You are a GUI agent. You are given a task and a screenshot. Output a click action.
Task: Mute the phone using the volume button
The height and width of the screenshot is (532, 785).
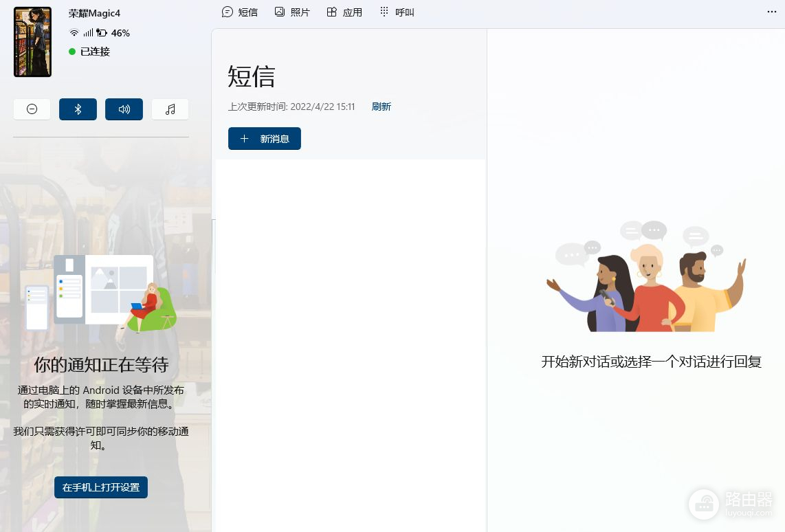(124, 109)
